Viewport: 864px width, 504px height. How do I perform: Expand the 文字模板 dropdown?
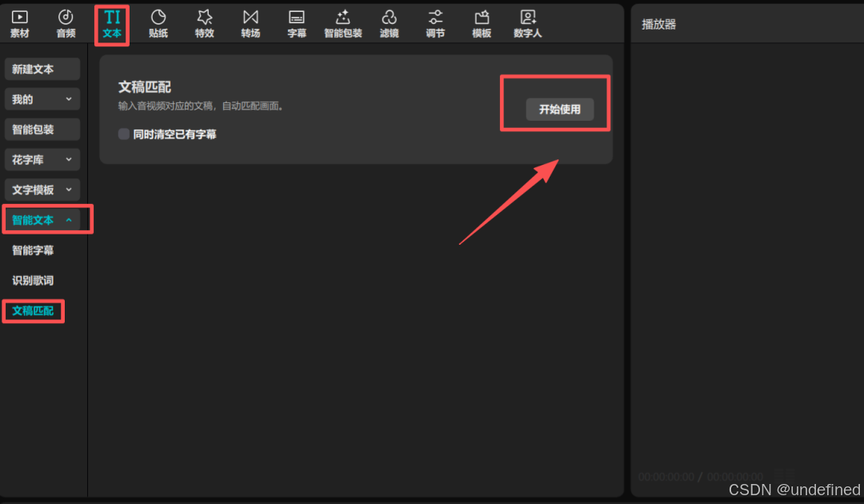click(42, 190)
